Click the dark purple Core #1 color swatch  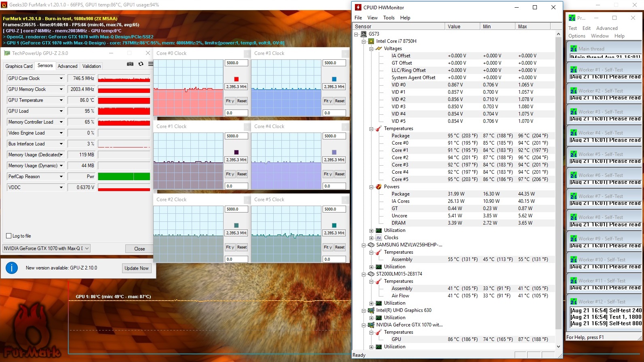click(236, 152)
